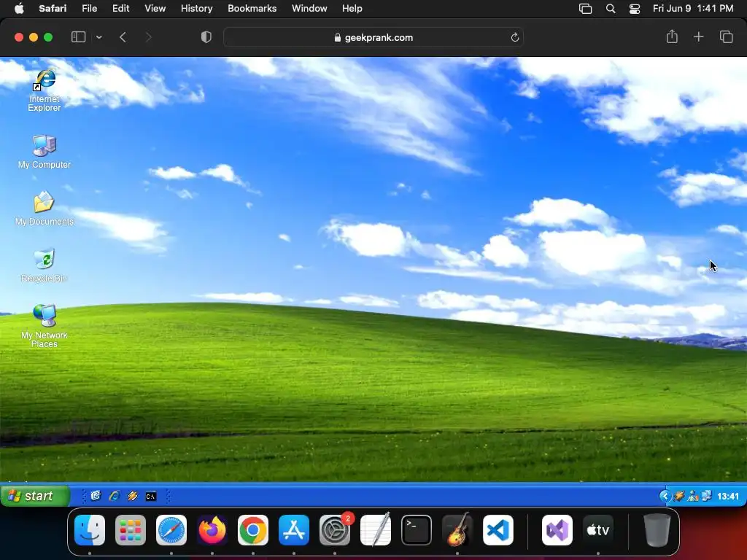Go forward to the next page
Image resolution: width=747 pixels, height=560 pixels.
click(x=148, y=37)
